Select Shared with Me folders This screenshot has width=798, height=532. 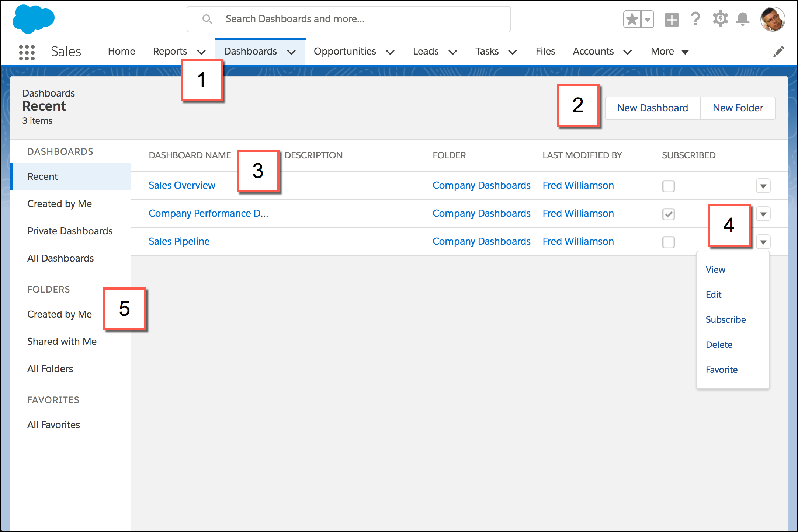[62, 342]
